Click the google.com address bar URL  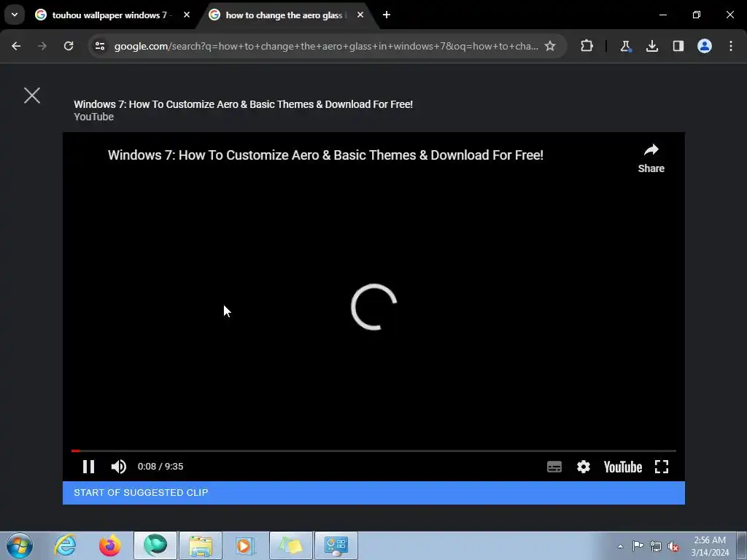(326, 46)
